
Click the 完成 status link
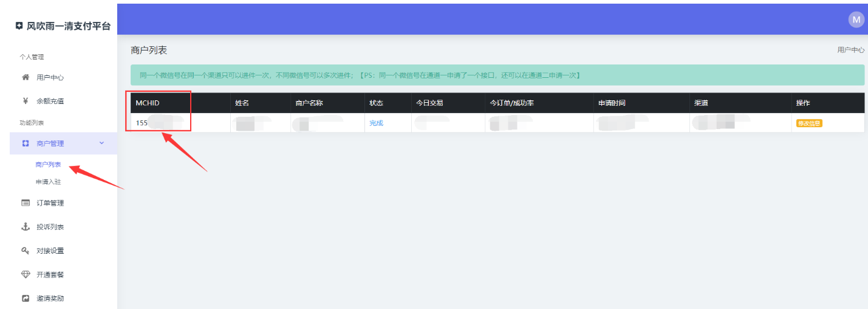click(376, 123)
